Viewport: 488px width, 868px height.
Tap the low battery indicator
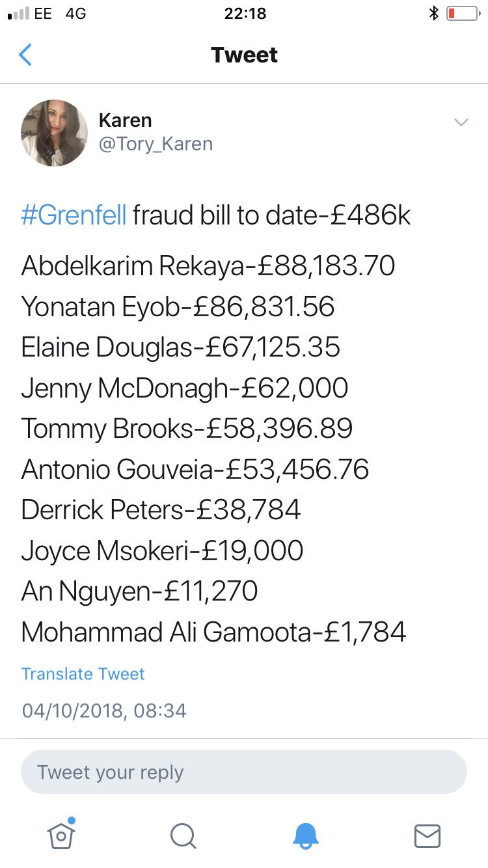click(462, 14)
